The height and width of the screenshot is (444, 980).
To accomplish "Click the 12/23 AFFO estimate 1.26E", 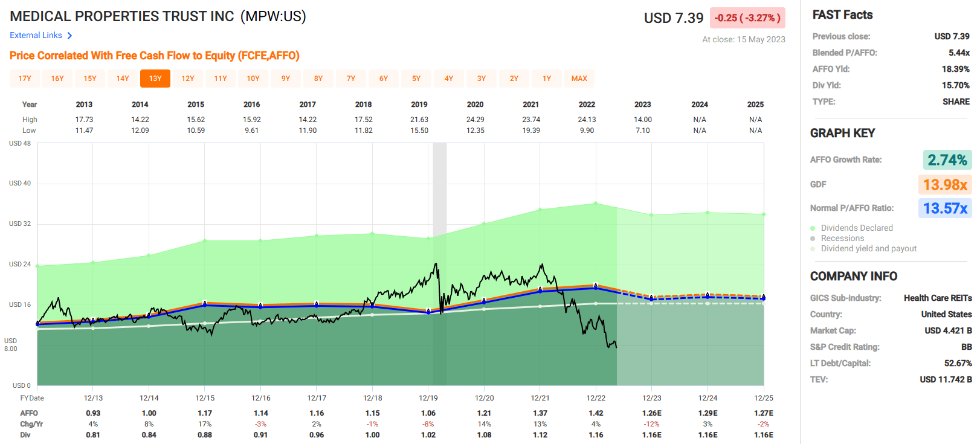I will [x=652, y=413].
